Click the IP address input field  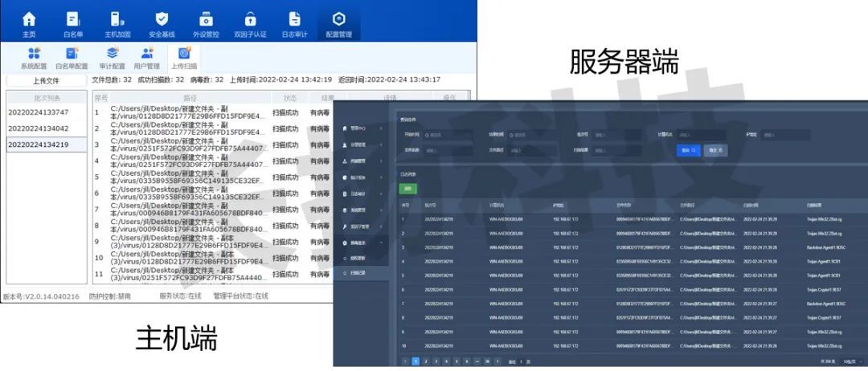click(x=784, y=135)
